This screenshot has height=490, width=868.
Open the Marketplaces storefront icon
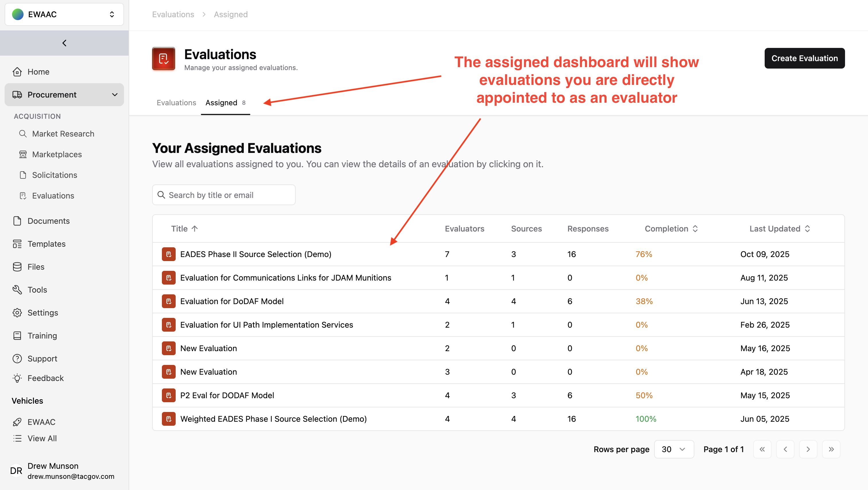(23, 154)
